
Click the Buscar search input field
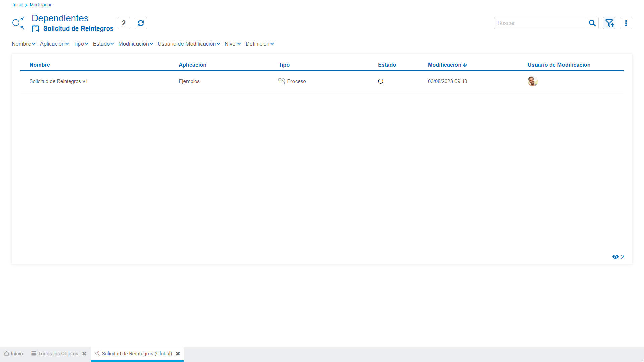pyautogui.click(x=540, y=23)
